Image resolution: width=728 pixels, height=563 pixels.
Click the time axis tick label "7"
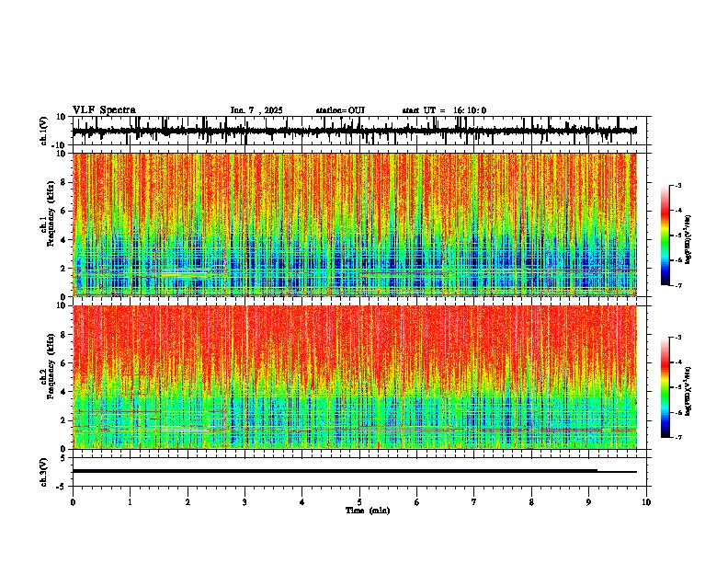474,502
